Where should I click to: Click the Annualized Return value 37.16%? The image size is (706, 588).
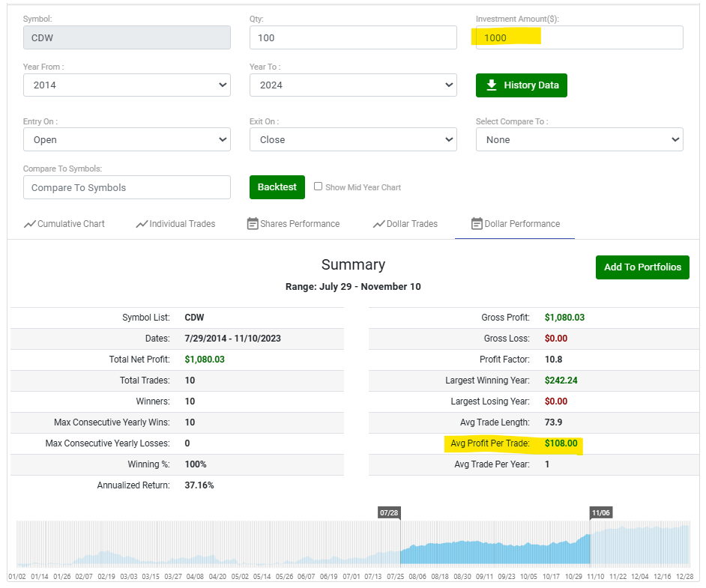point(199,485)
